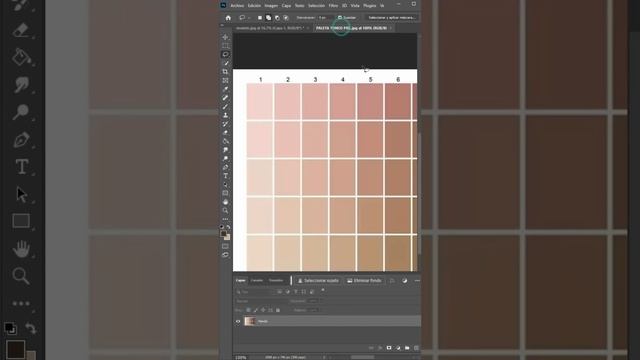Screen dimensions: 640x360
Task: Select the Clone Stamp tool
Action: 225,115
